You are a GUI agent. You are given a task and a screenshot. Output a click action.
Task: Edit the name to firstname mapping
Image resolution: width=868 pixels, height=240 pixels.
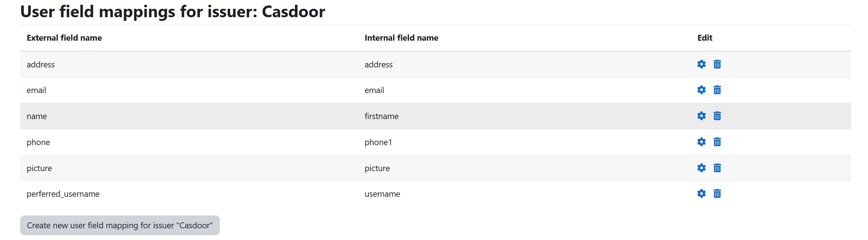pos(701,116)
